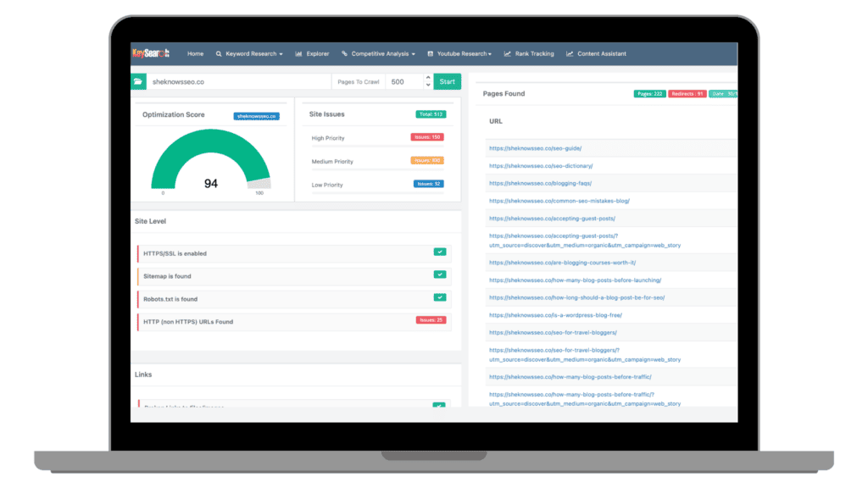Click the HTTPS/SSL is enabled checkmark
868x488 pixels.
pyautogui.click(x=440, y=252)
